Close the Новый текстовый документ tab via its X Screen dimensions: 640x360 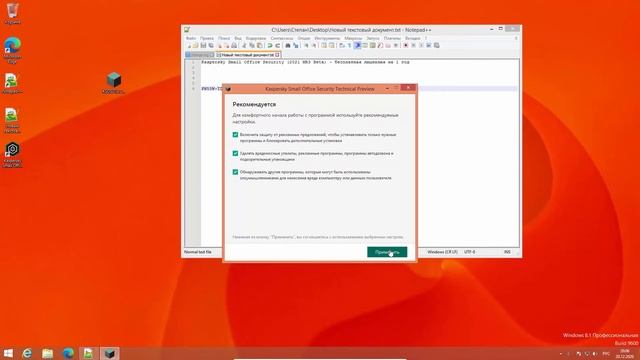pyautogui.click(x=278, y=55)
